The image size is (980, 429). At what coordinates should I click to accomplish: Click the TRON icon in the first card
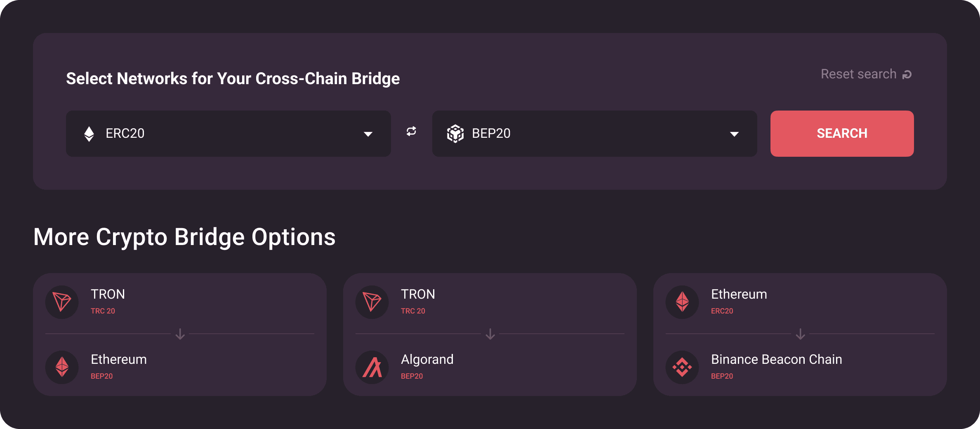62,302
